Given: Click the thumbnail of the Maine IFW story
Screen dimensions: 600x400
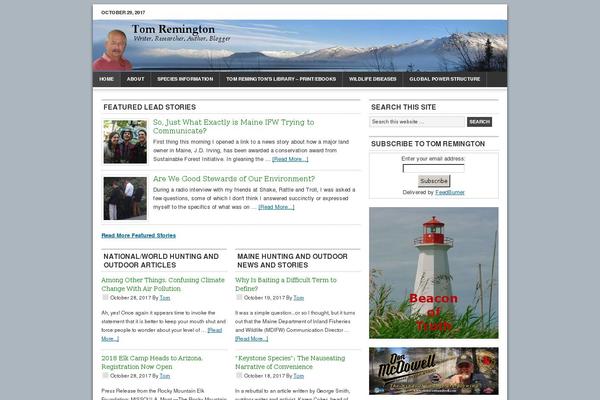Looking at the screenshot, I should pyautogui.click(x=125, y=142).
